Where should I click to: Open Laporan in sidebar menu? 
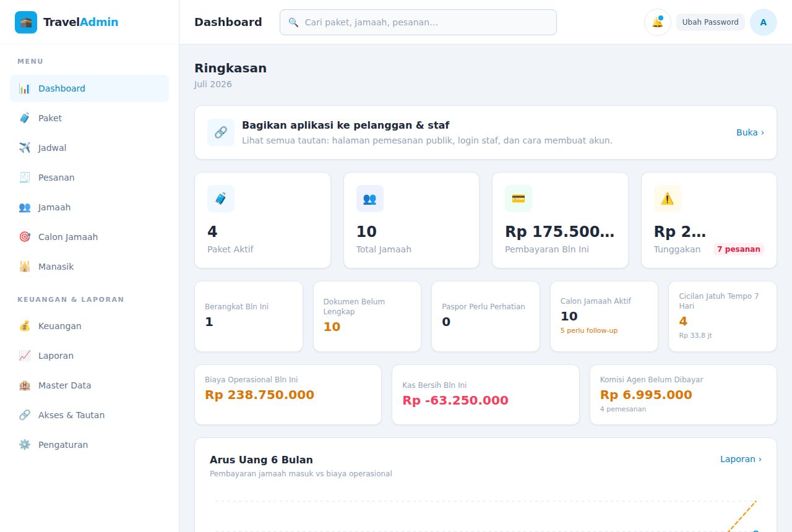point(89,356)
